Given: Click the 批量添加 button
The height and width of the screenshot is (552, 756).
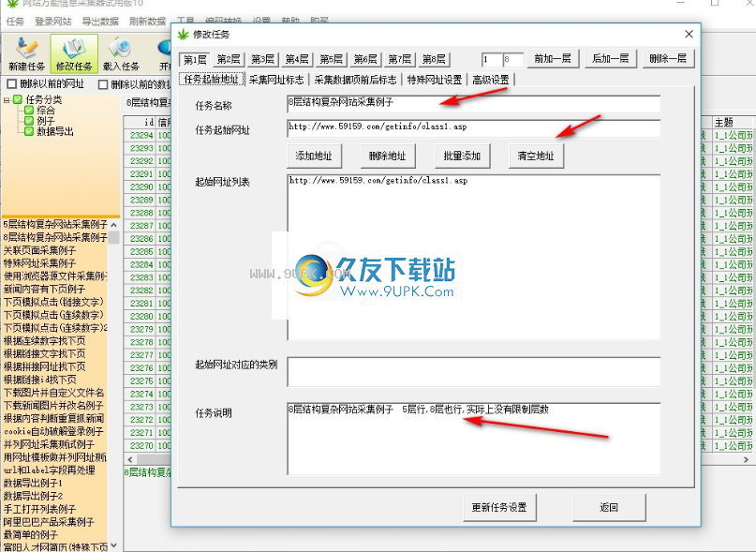Looking at the screenshot, I should point(462,156).
